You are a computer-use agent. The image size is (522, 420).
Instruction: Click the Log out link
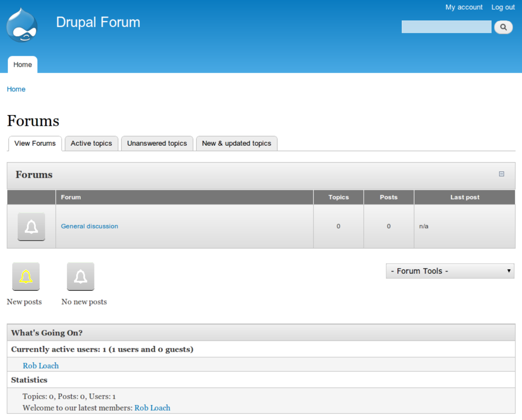[502, 7]
